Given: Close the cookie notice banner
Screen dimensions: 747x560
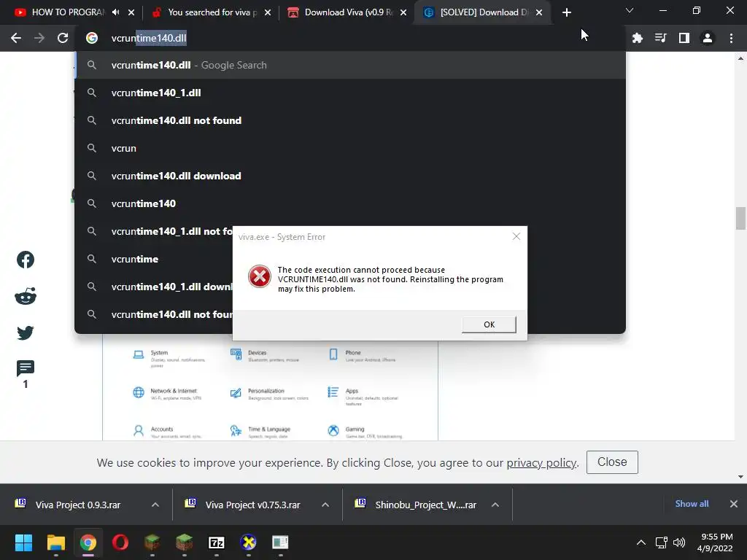Looking at the screenshot, I should (x=612, y=462).
